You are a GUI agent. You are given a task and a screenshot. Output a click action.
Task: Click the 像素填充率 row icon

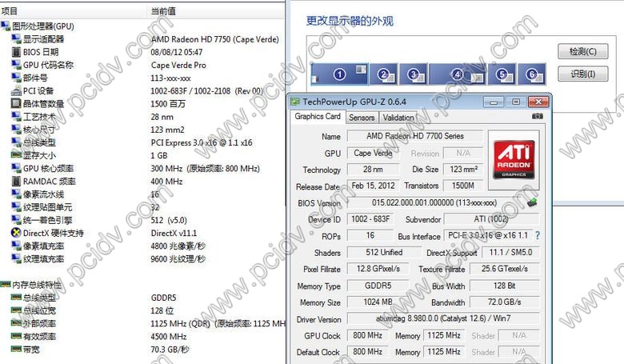coord(16,246)
